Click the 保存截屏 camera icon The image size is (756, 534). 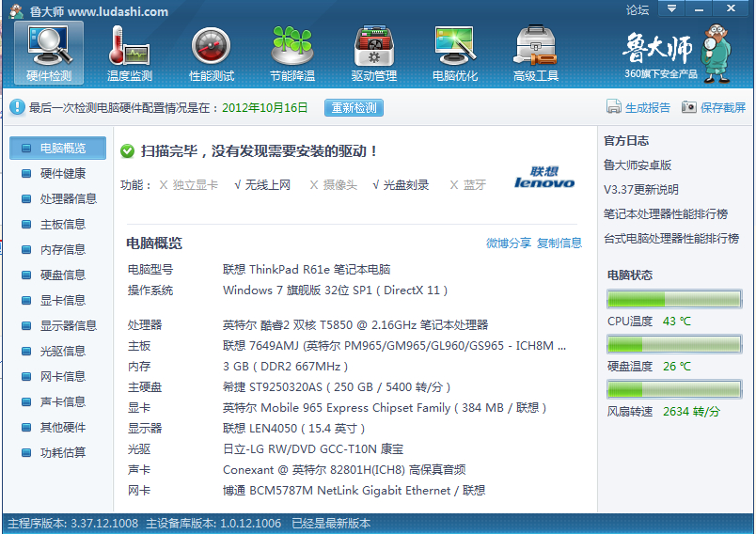689,106
